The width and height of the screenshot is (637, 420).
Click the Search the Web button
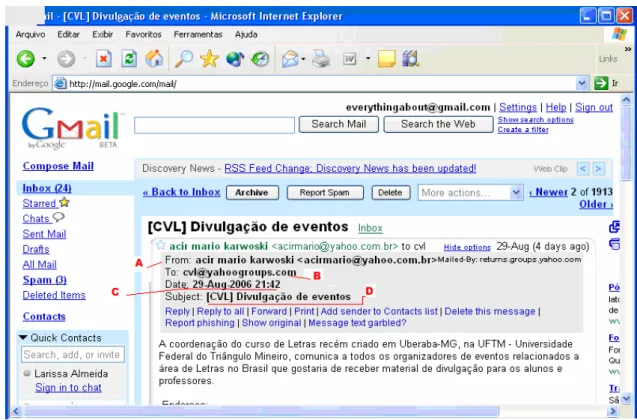[438, 124]
